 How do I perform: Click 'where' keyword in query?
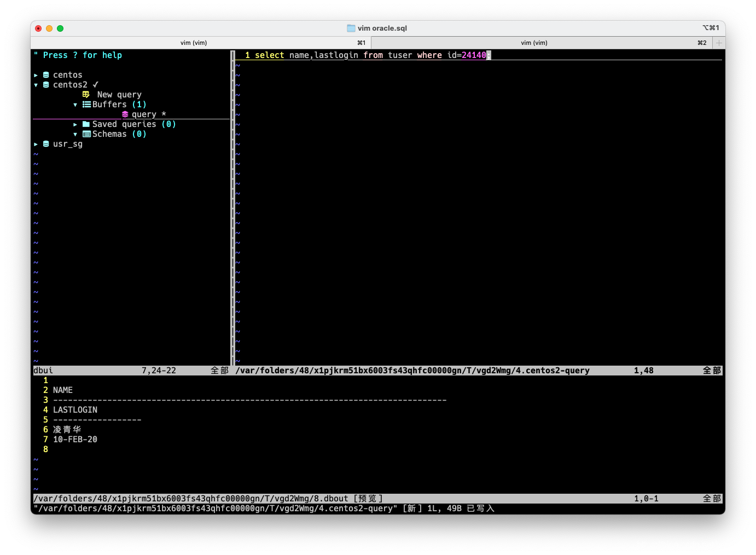[429, 55]
